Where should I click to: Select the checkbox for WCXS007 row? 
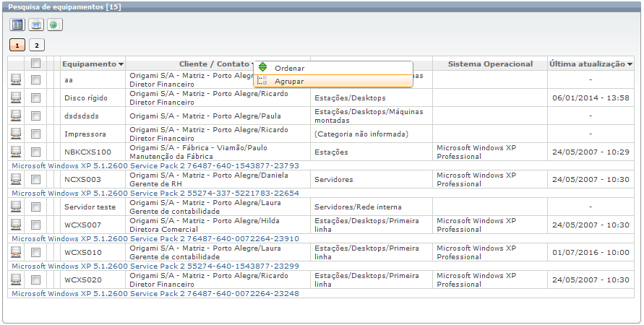point(35,225)
